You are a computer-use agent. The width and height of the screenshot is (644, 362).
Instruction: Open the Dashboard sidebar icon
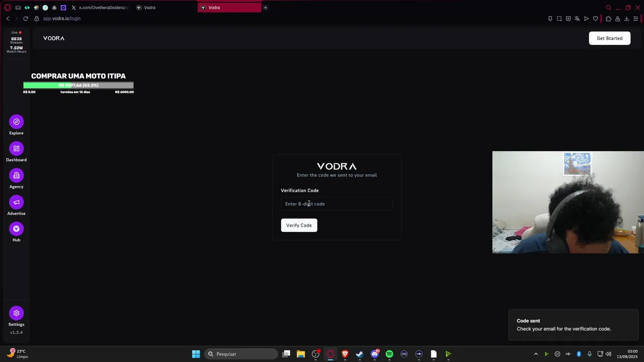(x=16, y=148)
